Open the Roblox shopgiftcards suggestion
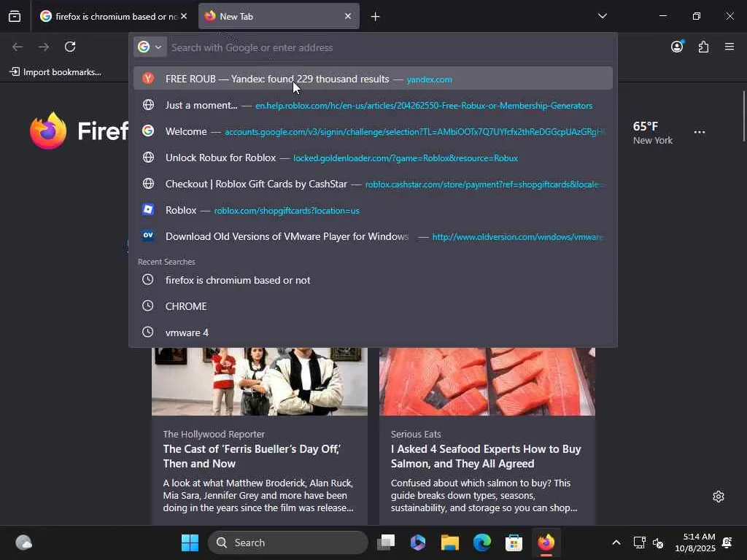 [373, 210]
